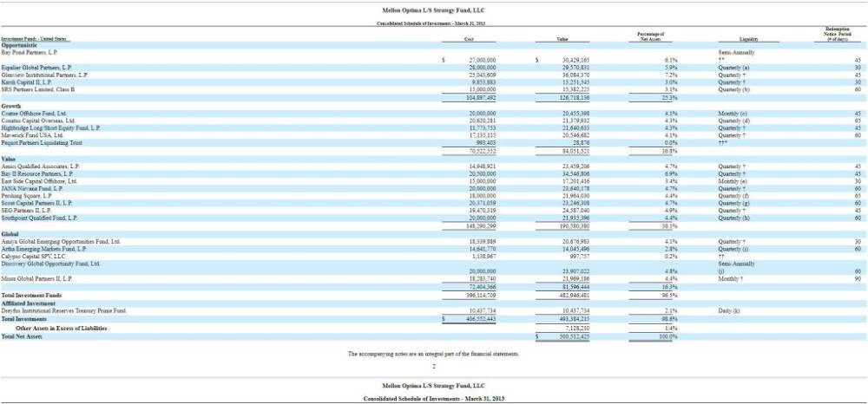Click the 'Cost' column header
This screenshot has width=868, height=404.
click(x=469, y=39)
